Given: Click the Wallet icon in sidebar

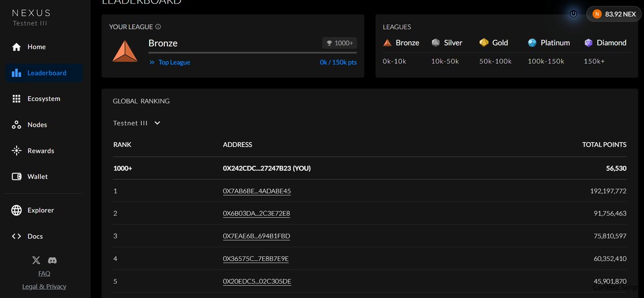Looking at the screenshot, I should pos(17,177).
